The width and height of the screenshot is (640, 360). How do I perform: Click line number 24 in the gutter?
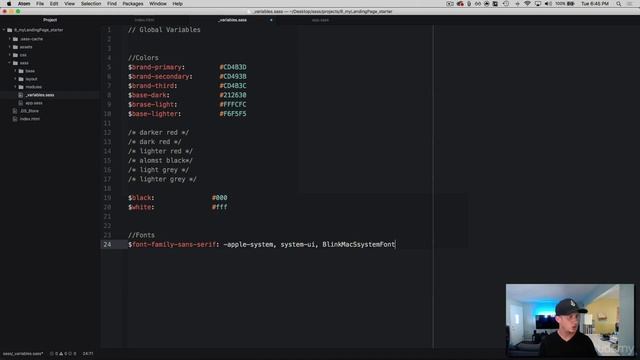(x=107, y=244)
